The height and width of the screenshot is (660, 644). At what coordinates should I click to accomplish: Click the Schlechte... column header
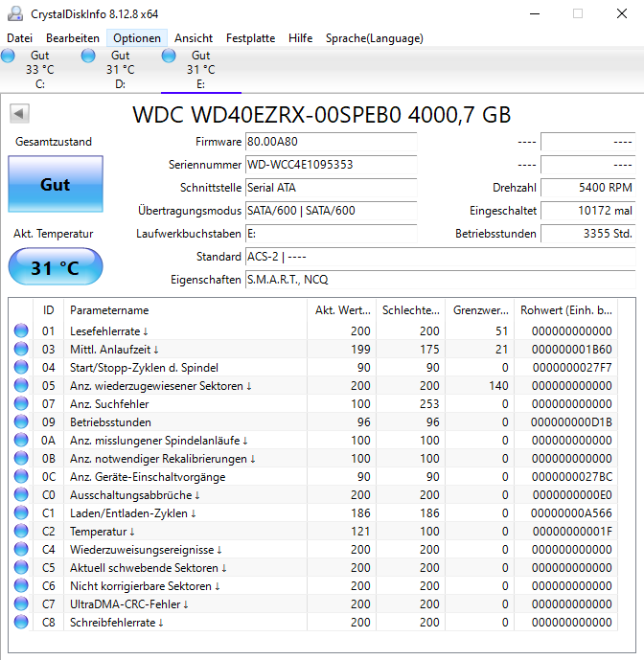click(x=411, y=310)
